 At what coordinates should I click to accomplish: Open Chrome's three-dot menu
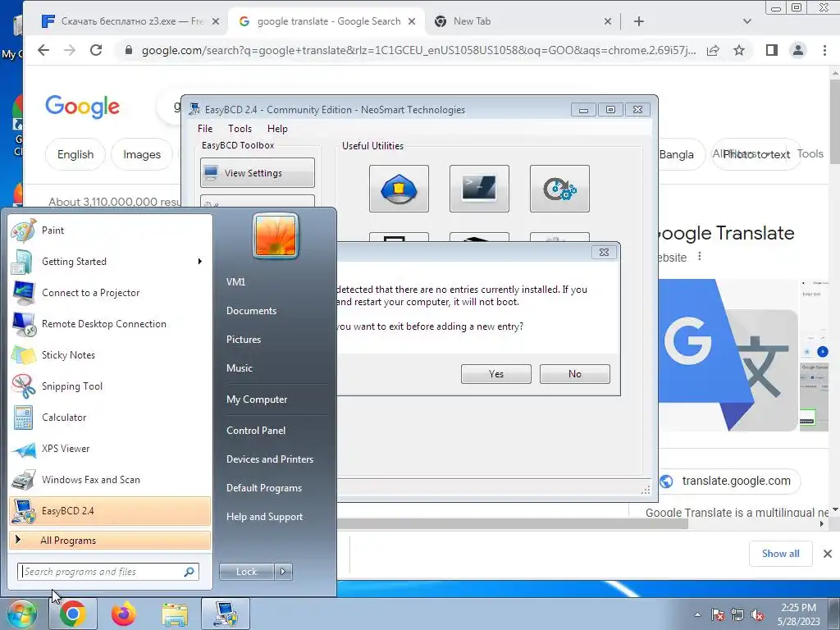824,50
